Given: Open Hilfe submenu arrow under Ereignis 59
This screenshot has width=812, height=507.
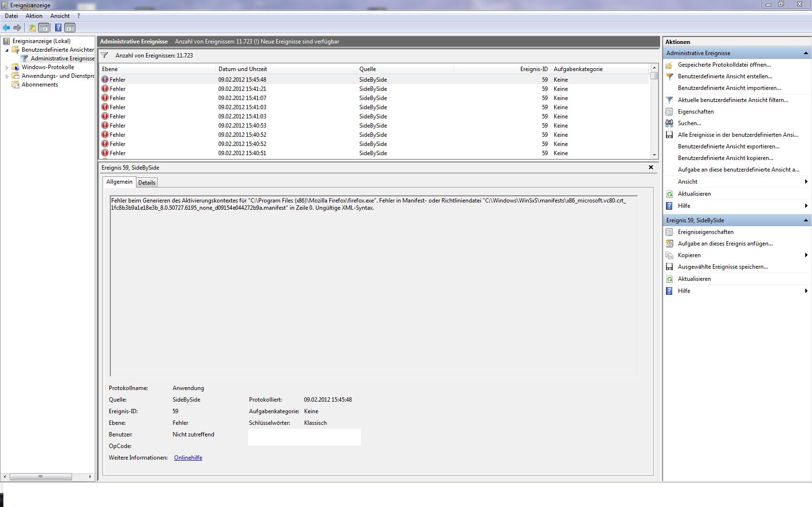Looking at the screenshot, I should pos(806,291).
